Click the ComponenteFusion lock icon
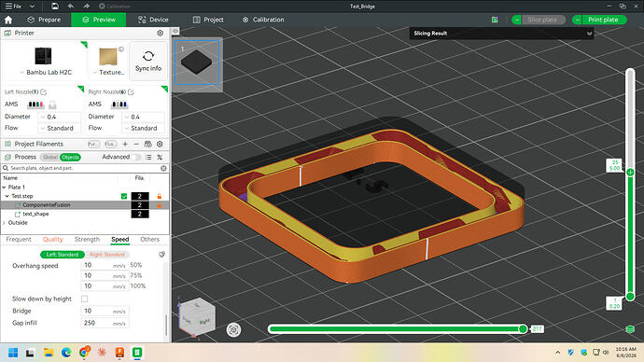This screenshot has height=362, width=644. pyautogui.click(x=160, y=205)
